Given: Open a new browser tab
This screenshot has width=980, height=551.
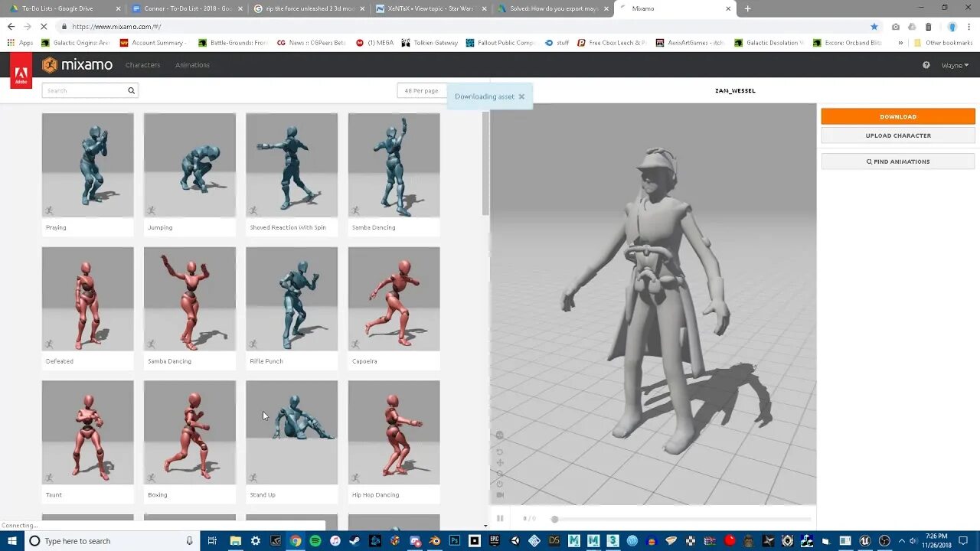Looking at the screenshot, I should pyautogui.click(x=747, y=8).
